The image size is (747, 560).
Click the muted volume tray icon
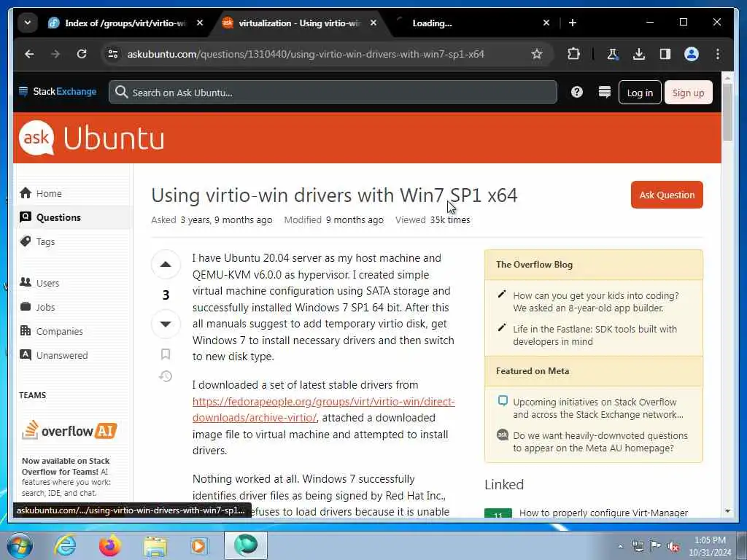tap(673, 547)
